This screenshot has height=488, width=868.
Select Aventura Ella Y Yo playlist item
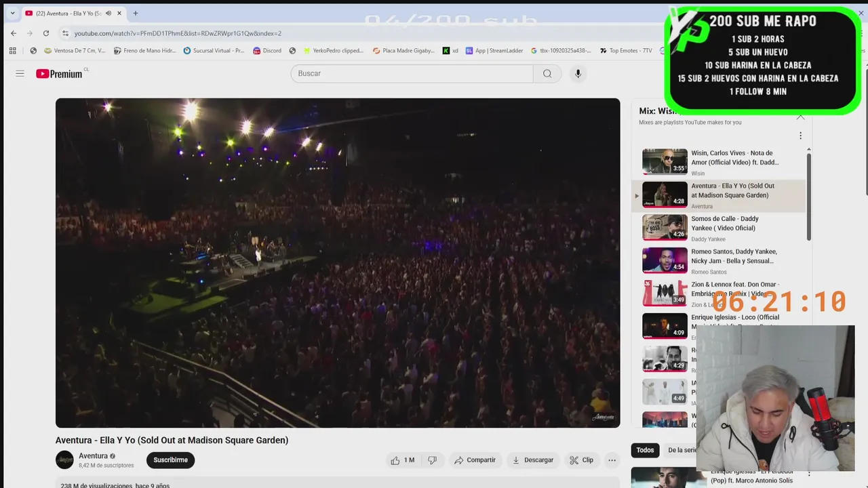coord(719,195)
